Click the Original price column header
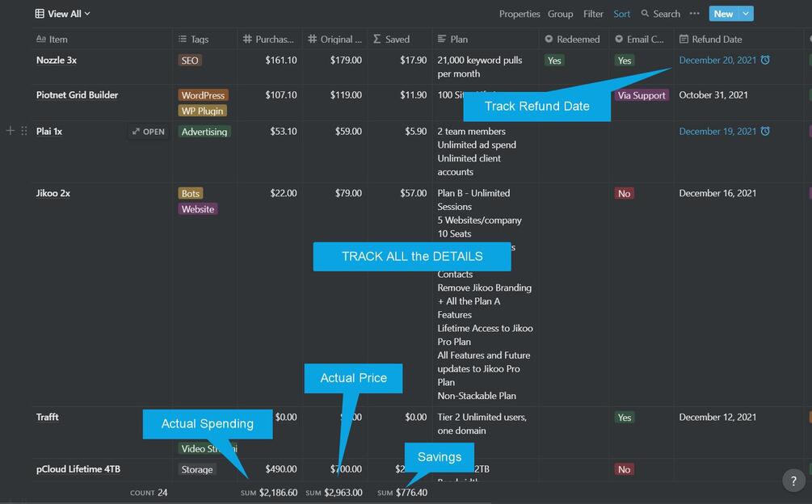This screenshot has width=812, height=504. tap(335, 40)
